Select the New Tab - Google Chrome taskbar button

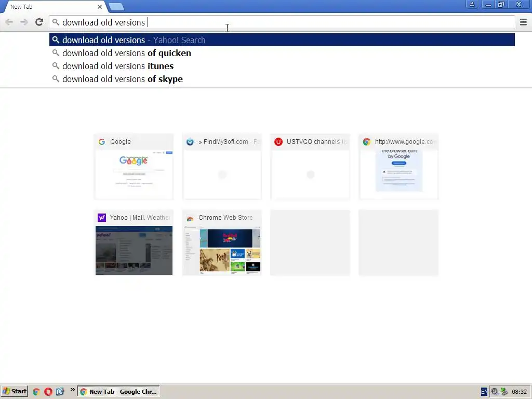click(x=118, y=392)
